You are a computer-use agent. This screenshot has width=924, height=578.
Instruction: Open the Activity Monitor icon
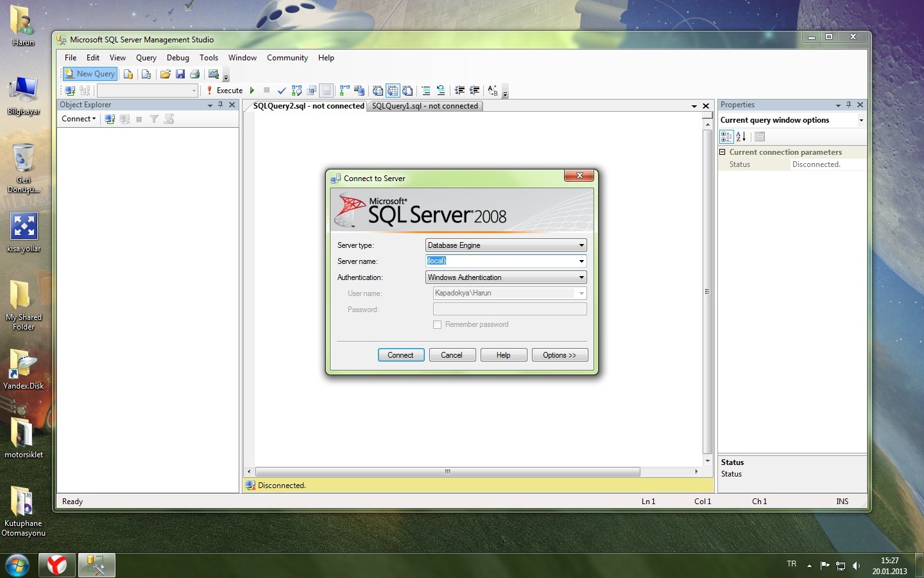pos(214,74)
